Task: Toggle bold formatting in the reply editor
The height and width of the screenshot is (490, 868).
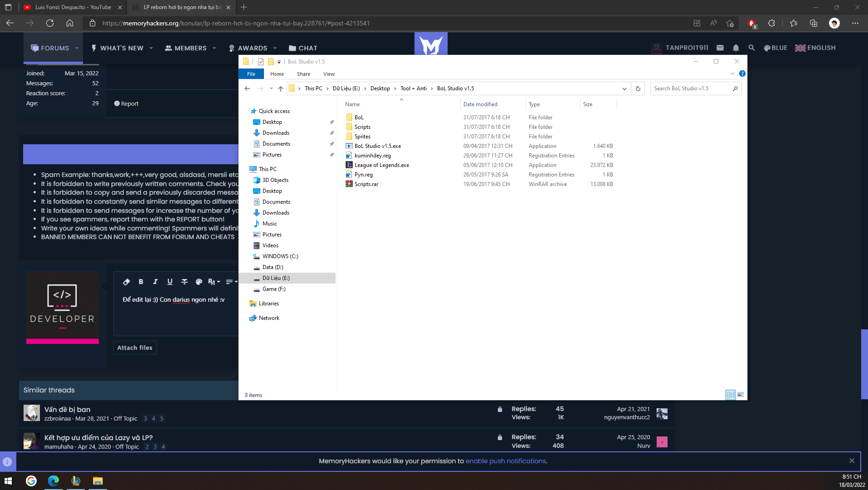Action: (x=141, y=282)
